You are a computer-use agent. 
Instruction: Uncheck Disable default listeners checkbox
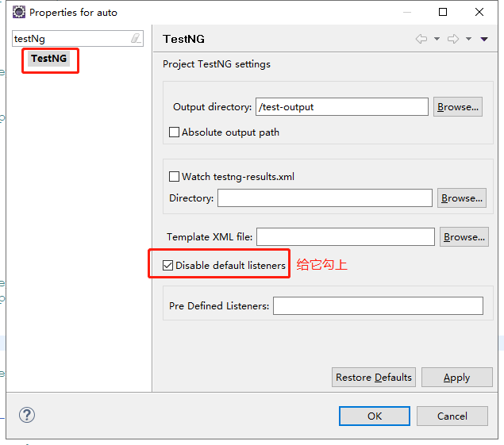tap(167, 266)
